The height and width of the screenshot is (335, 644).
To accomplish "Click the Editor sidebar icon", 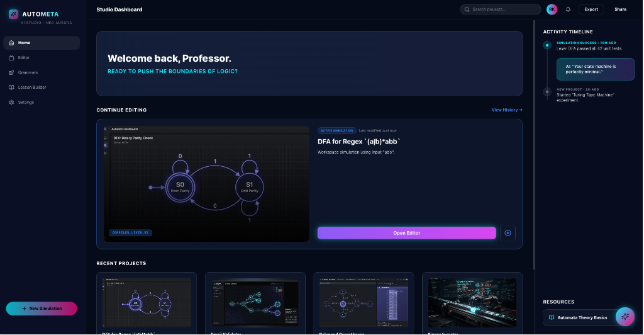I will [x=11, y=58].
